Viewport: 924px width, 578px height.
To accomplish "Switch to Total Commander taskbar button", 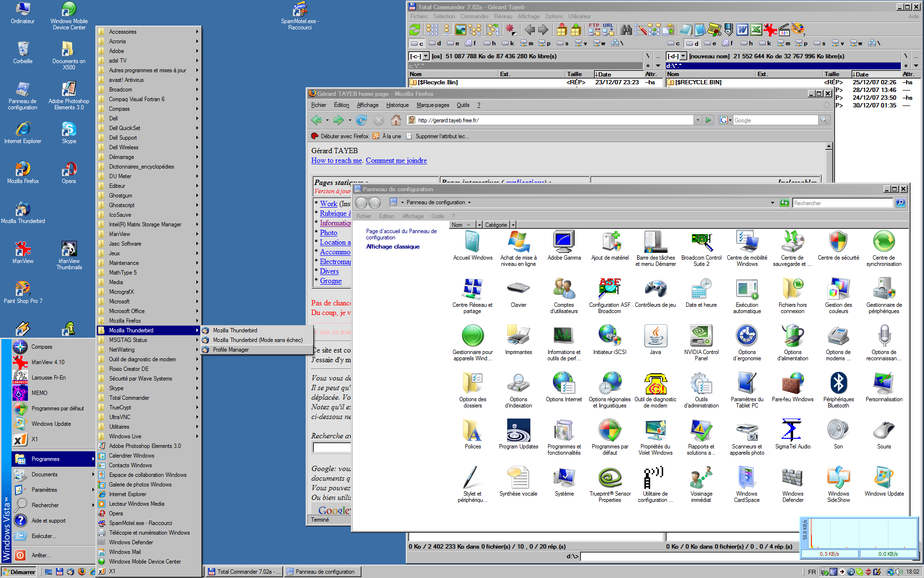I will tap(244, 572).
